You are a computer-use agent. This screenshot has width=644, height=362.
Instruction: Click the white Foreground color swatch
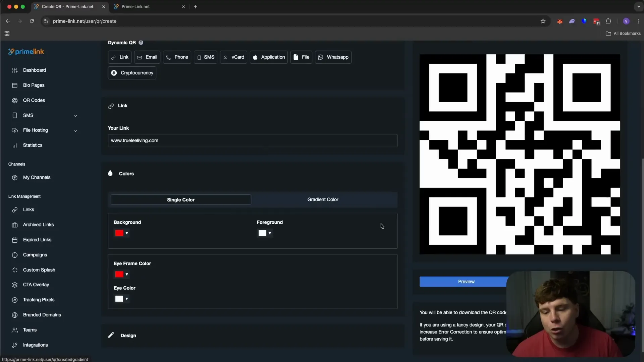[x=262, y=233]
